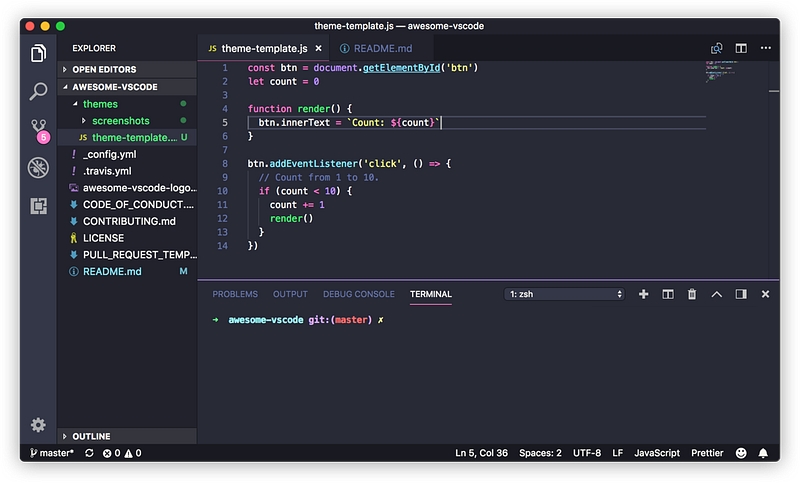The height and width of the screenshot is (483, 800).
Task: Switch to the README.md editor tab
Action: tap(378, 48)
